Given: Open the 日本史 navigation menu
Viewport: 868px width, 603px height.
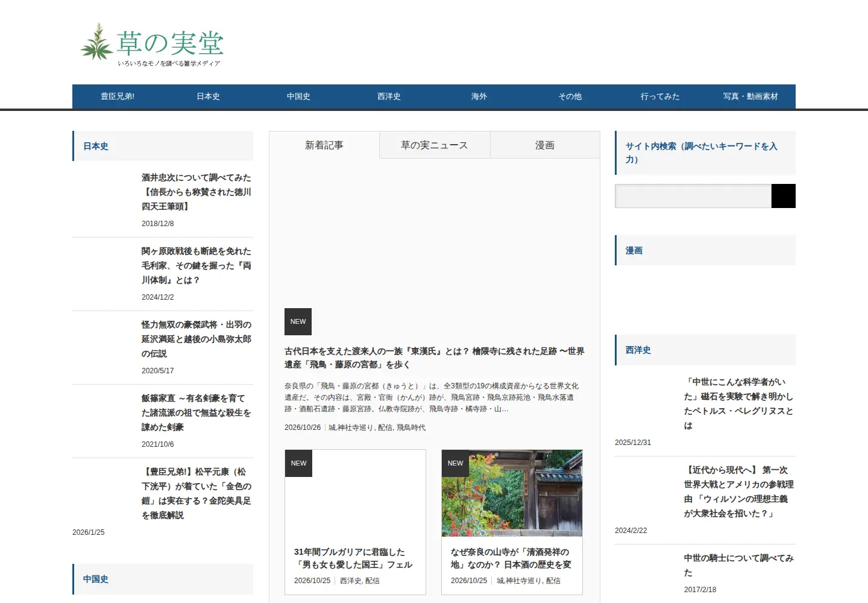Looking at the screenshot, I should (x=208, y=96).
